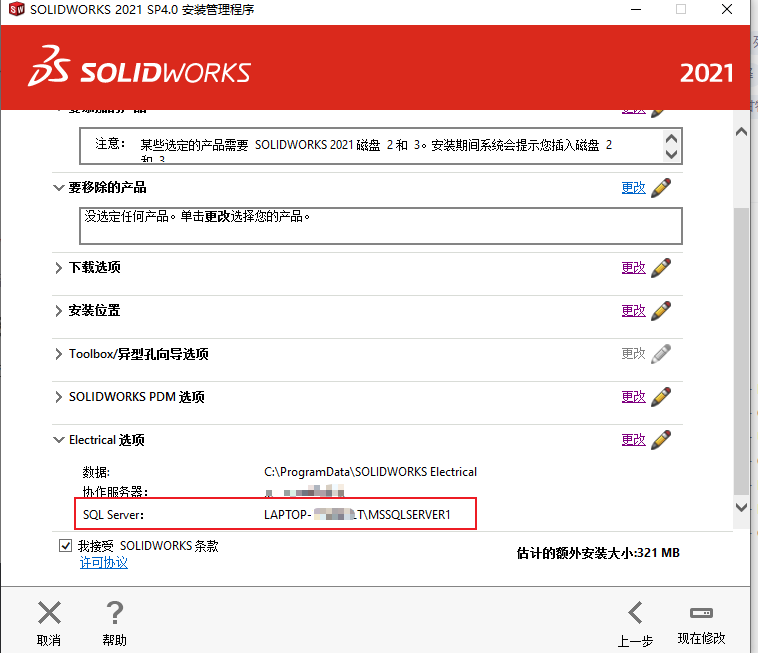Image resolution: width=758 pixels, height=653 pixels.
Task: Click data path C:\ProgramData\SOLIDWORKS Electrical
Action: 370,472
